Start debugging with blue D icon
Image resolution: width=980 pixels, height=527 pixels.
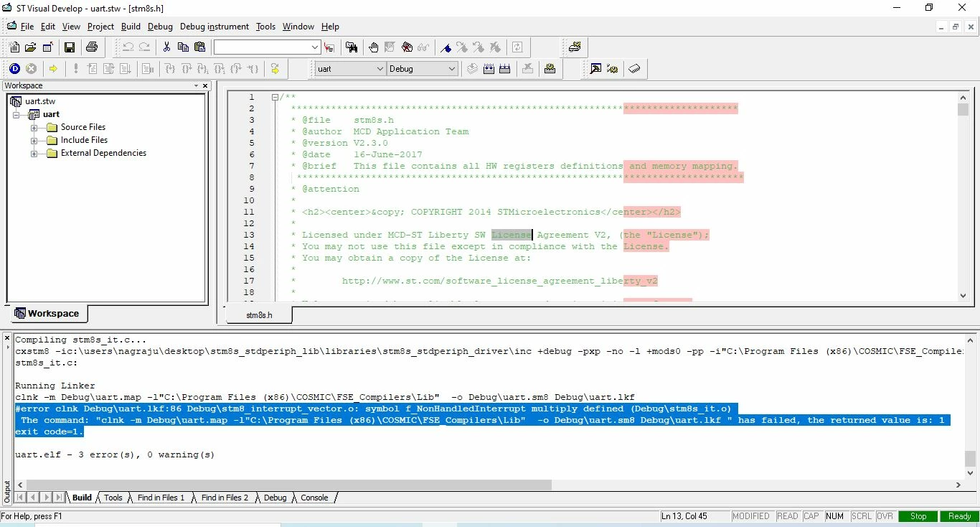pyautogui.click(x=14, y=69)
